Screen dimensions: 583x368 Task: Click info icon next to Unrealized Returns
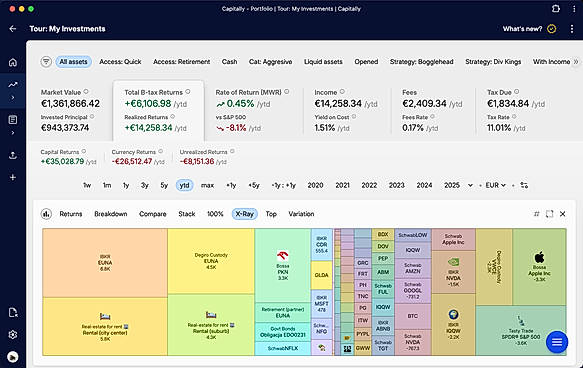232,151
